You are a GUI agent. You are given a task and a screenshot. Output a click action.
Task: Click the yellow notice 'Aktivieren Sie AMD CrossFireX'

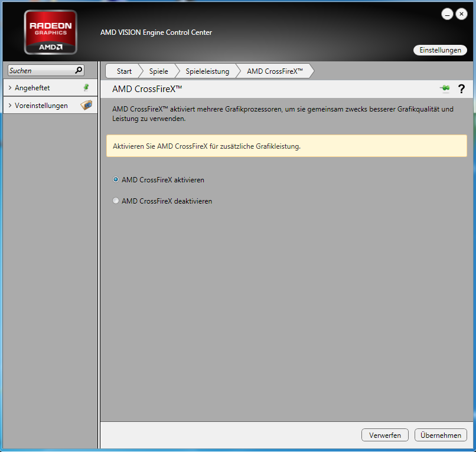[x=286, y=146]
